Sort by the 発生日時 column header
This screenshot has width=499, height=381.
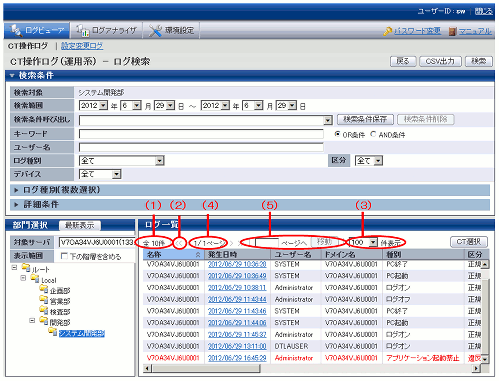point(238,255)
